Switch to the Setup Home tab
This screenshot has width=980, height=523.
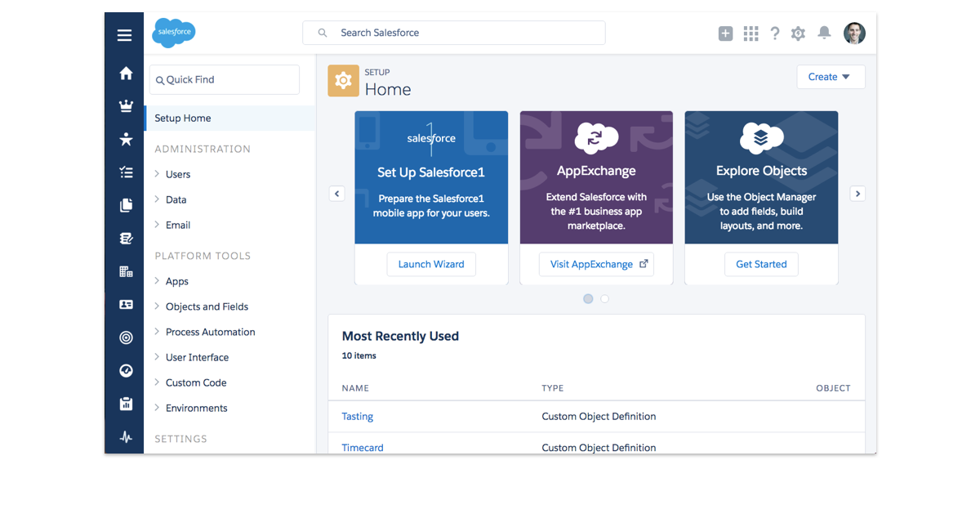pos(182,118)
